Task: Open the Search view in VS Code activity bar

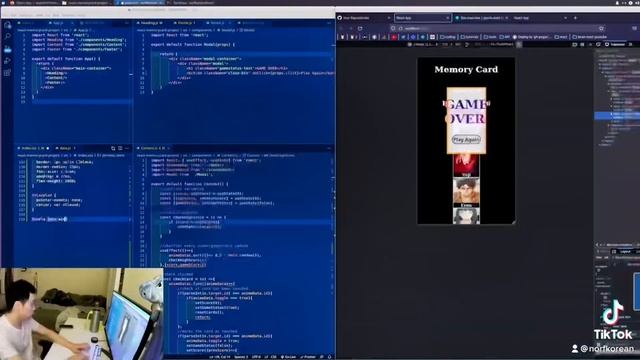Action: [x=8, y=37]
